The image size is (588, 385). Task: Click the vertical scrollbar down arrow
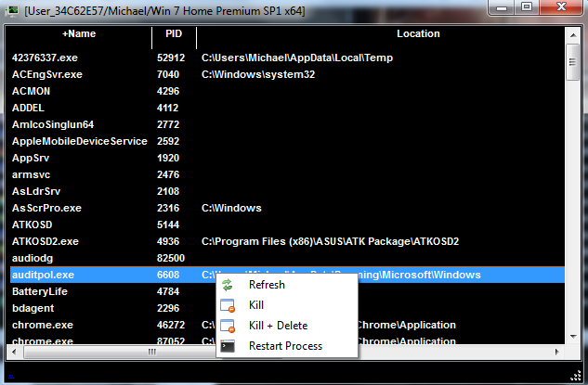573,336
